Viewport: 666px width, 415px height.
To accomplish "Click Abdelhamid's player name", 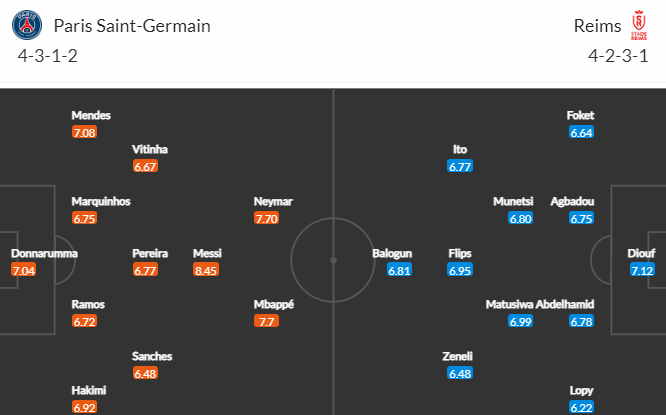I will [x=565, y=305].
